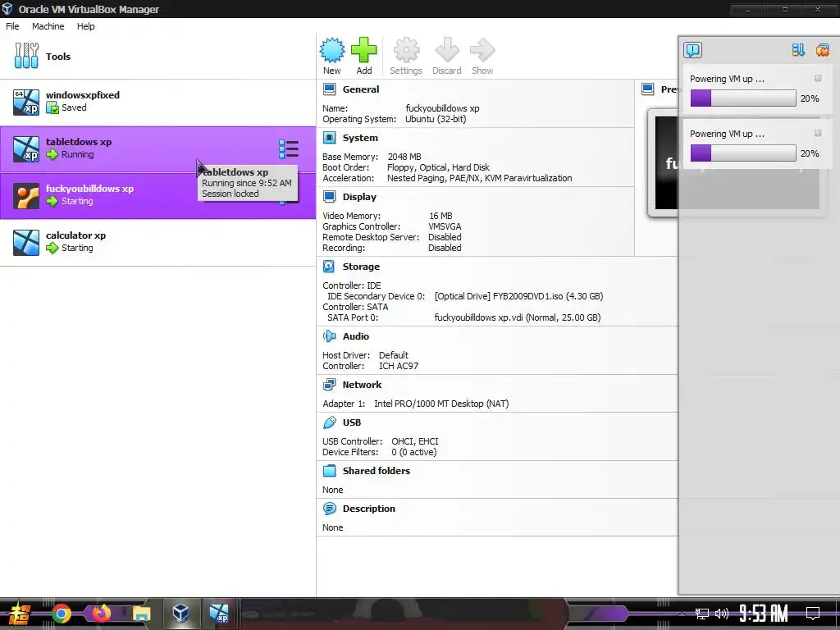The image size is (840, 630).
Task: Select the windowsxpfixed virtual machine
Action: point(158,103)
